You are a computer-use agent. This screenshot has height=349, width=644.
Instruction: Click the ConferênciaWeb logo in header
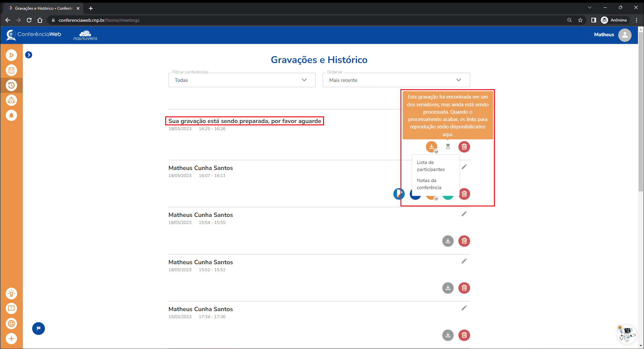click(x=34, y=35)
